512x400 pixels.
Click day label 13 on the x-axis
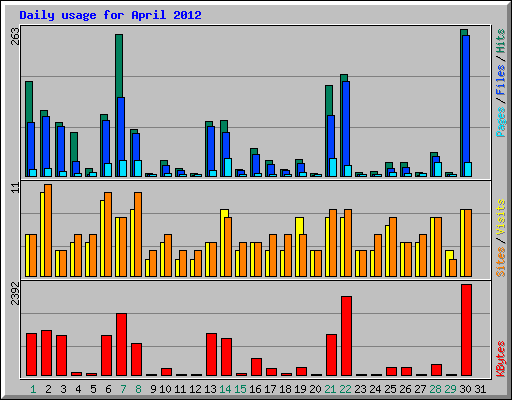(210, 389)
